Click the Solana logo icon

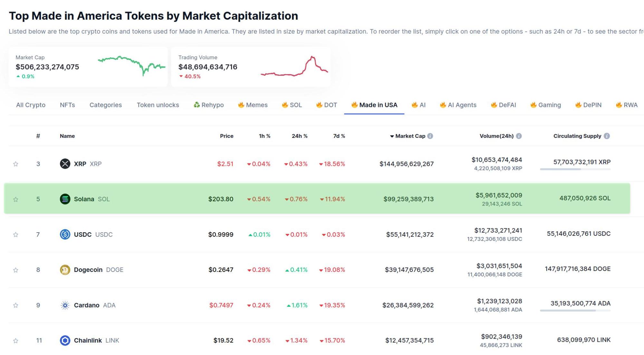(65, 199)
